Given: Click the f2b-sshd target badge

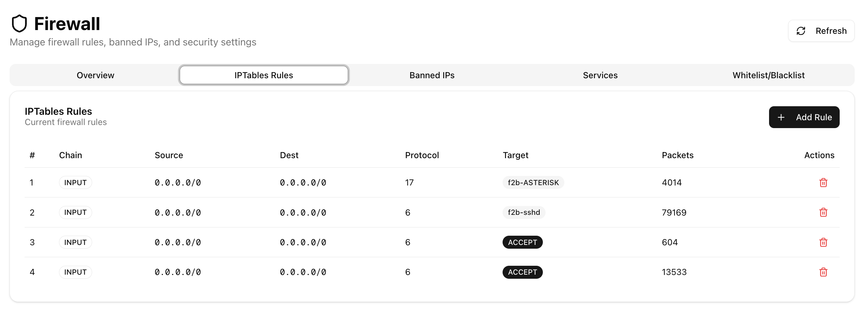Looking at the screenshot, I should [x=524, y=212].
